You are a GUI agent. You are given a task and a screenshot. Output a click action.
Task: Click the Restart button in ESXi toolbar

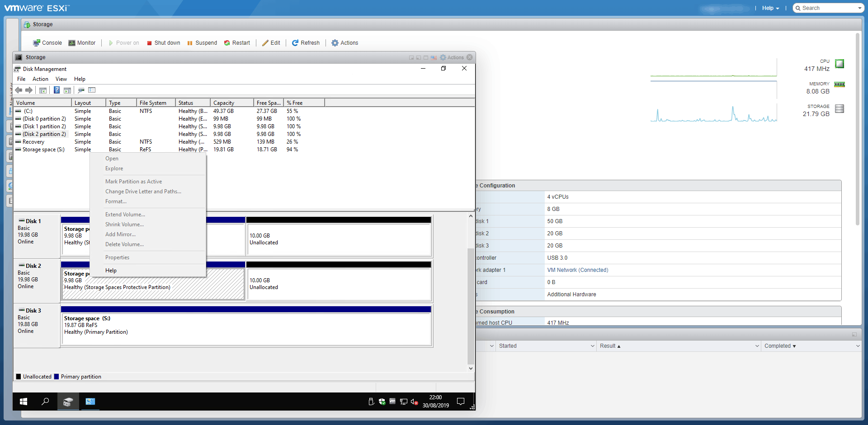[x=237, y=43]
